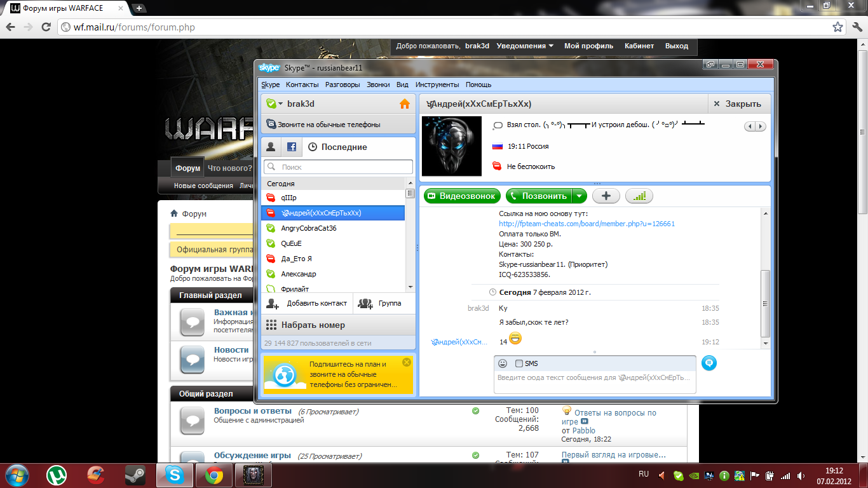
Task: Click the Chrome taskbar icon
Action: coord(214,475)
